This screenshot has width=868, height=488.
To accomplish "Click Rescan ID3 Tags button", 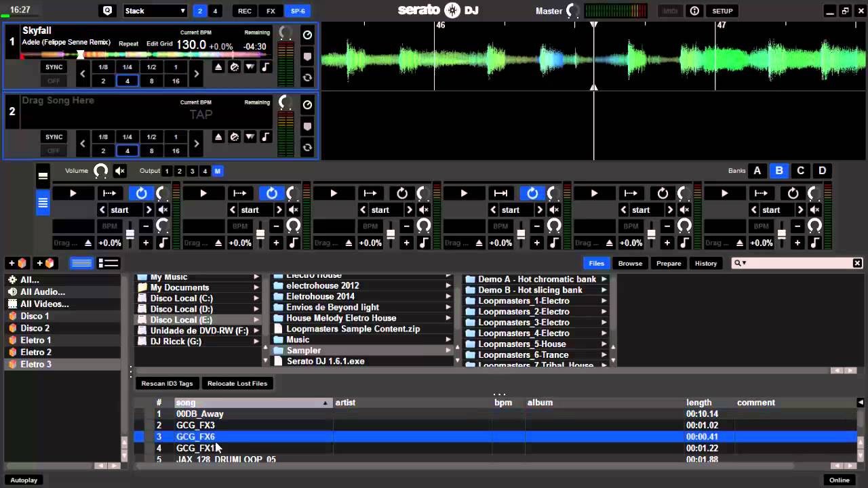I will pyautogui.click(x=167, y=384).
